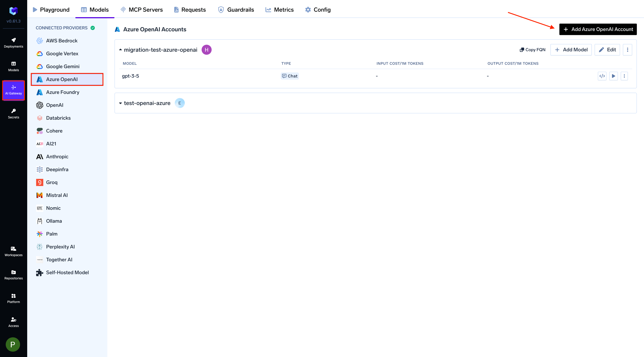644x357 pixels.
Task: Select Ollama provider
Action: click(67, 221)
